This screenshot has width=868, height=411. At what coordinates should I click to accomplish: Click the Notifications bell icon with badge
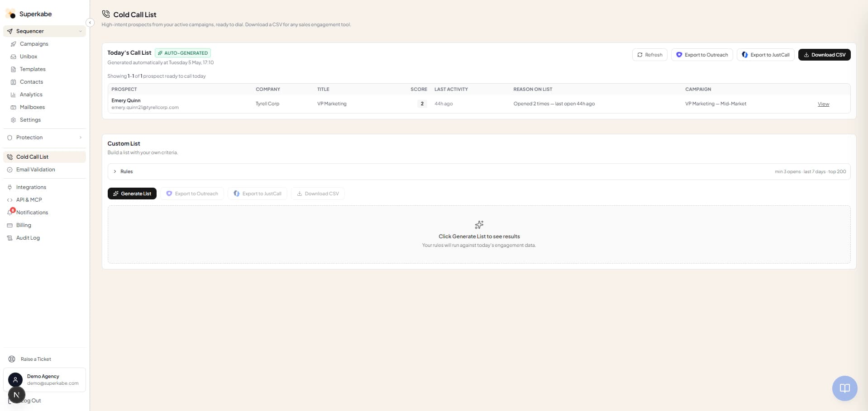pyautogui.click(x=11, y=212)
